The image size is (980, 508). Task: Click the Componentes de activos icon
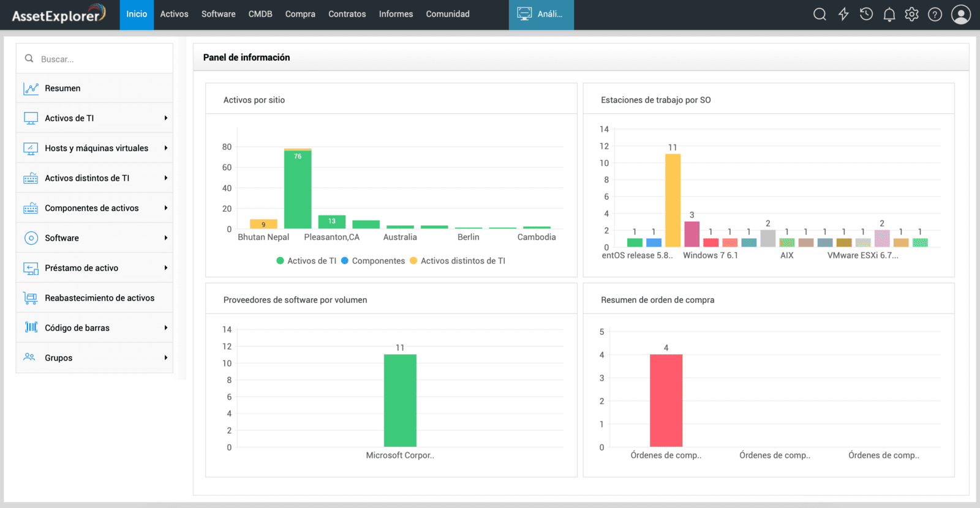[x=31, y=208]
